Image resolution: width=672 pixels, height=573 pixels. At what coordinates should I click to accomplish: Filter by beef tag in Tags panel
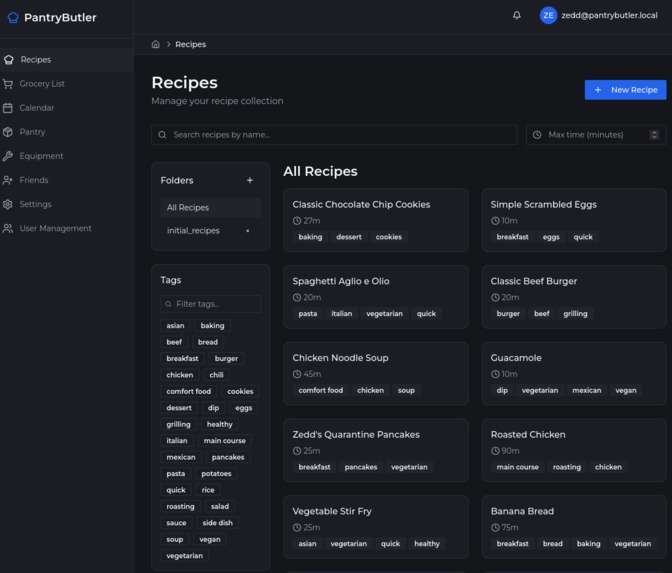(174, 342)
